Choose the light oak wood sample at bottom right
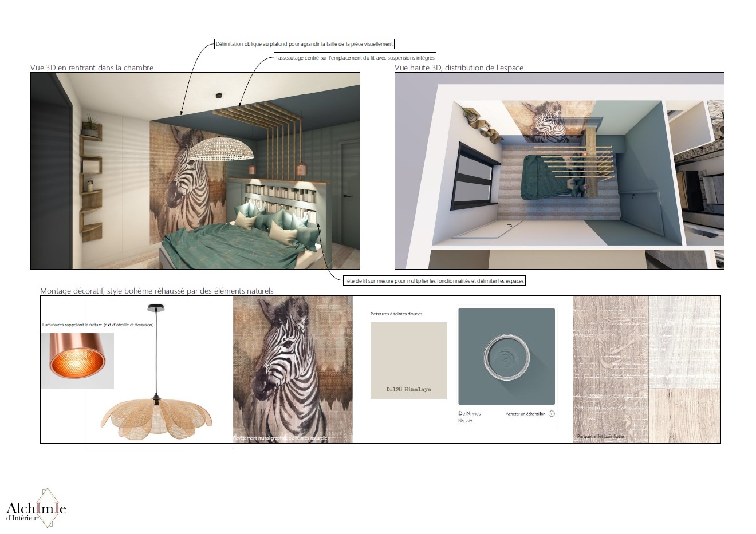Screen dimensions: 756x534 pos(684,415)
